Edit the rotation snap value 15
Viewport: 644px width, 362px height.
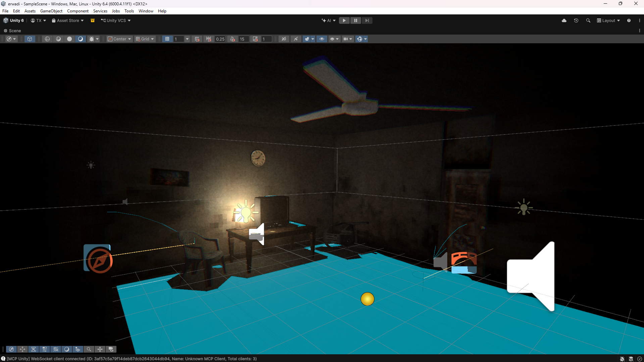pos(243,39)
